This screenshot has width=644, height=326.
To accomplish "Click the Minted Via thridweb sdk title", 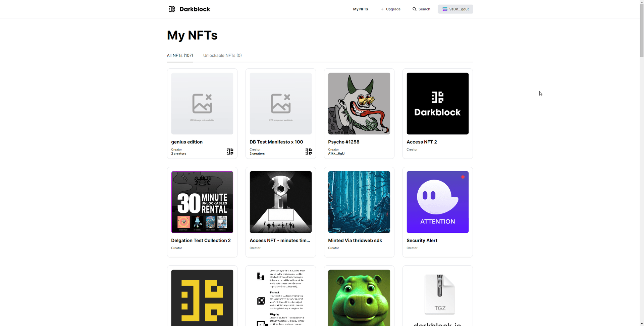I will click(355, 241).
